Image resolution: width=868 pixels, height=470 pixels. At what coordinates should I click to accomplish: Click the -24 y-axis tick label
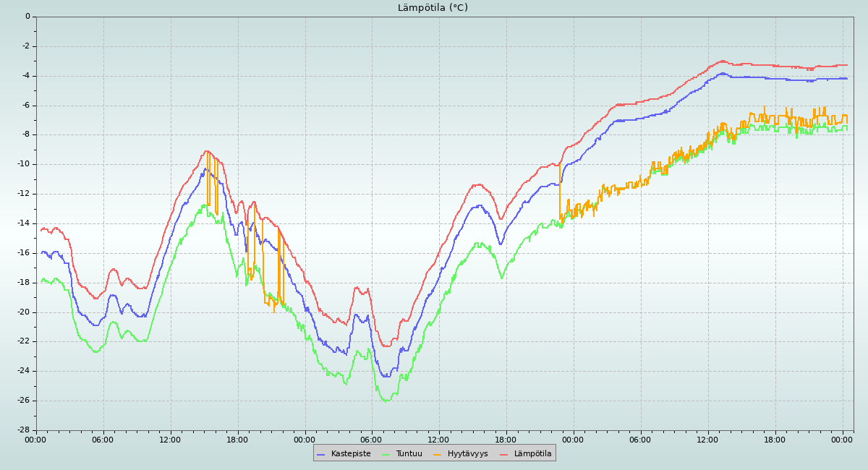click(24, 371)
